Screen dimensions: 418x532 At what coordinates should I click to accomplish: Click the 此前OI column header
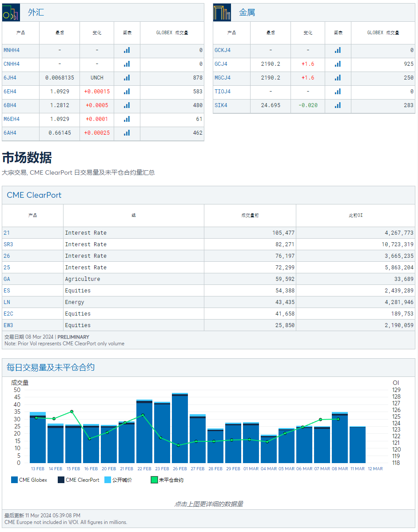(356, 215)
